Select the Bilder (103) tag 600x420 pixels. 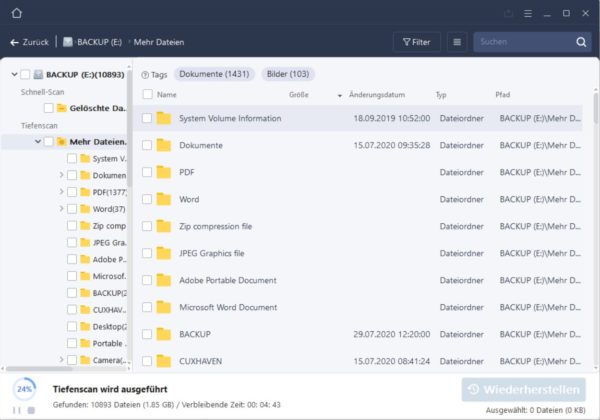click(288, 74)
